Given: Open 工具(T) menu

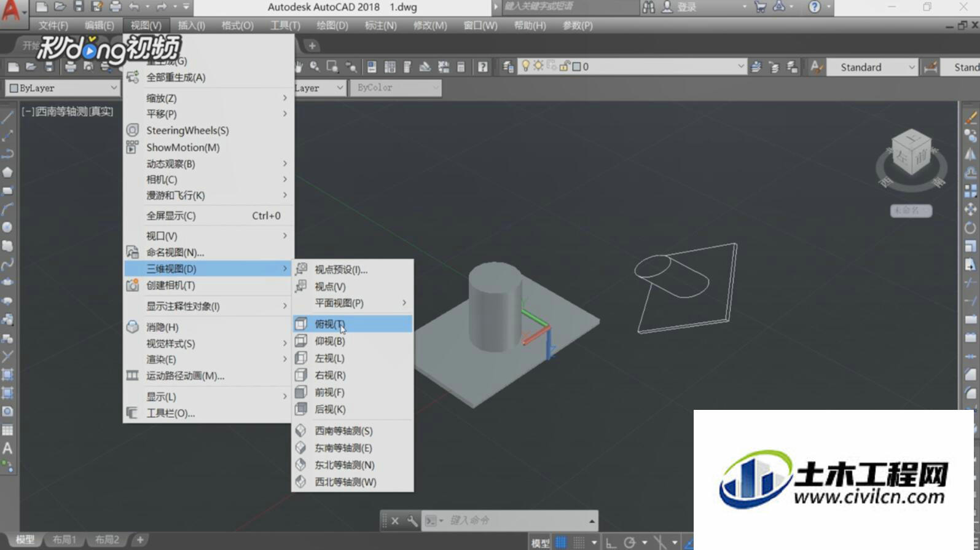Looking at the screenshot, I should (285, 26).
